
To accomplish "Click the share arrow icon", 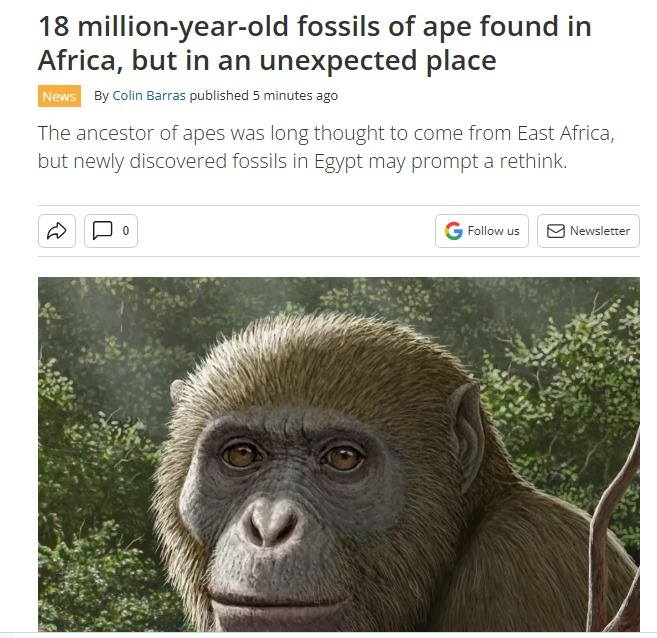I will pos(56,231).
